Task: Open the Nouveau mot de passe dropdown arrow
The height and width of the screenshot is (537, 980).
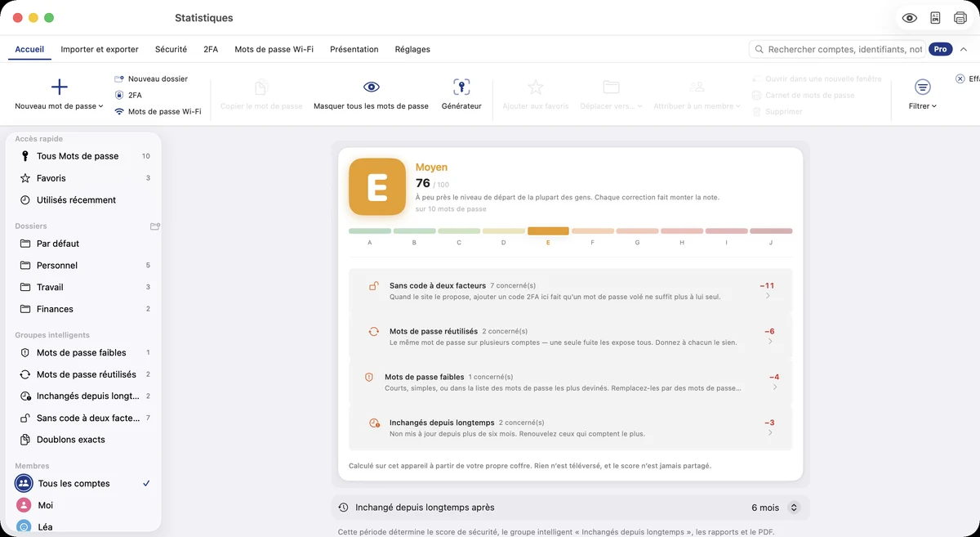Action: 101,106
